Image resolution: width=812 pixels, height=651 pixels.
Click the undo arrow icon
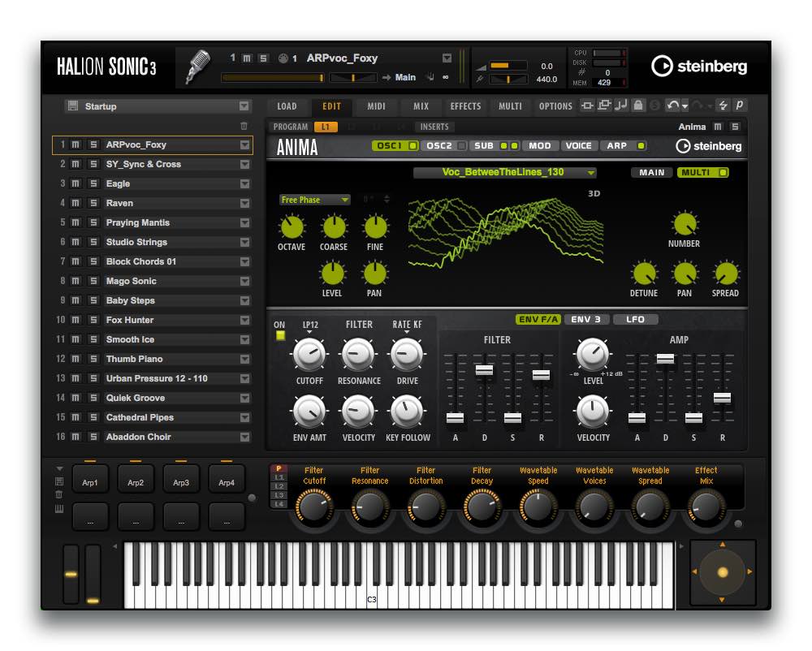click(672, 106)
